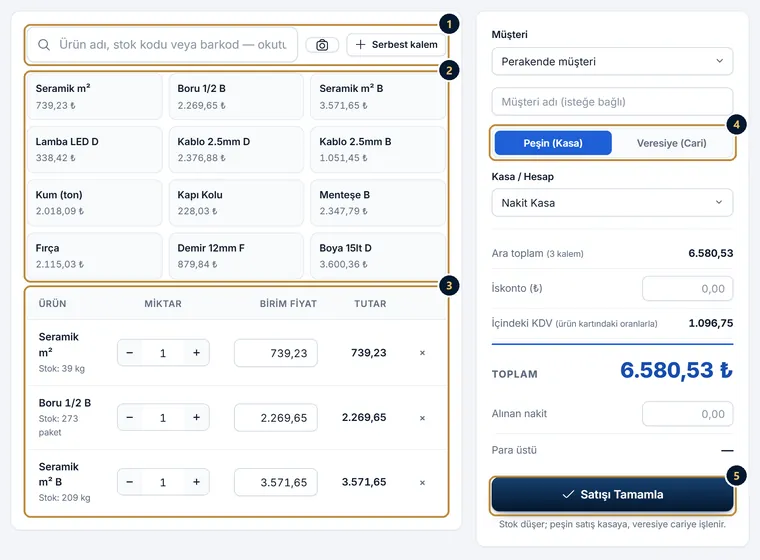Click the BİRİM FİYAT column header
This screenshot has height=560, width=760.
288,304
